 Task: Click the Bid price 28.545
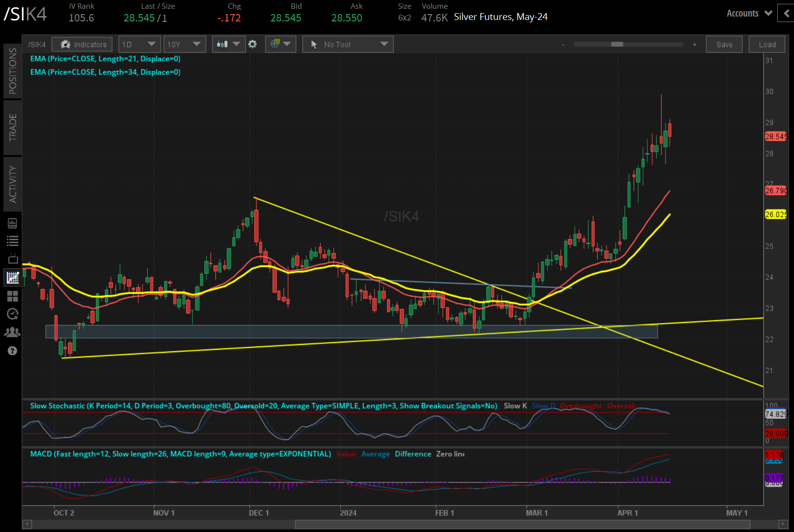pyautogui.click(x=286, y=18)
